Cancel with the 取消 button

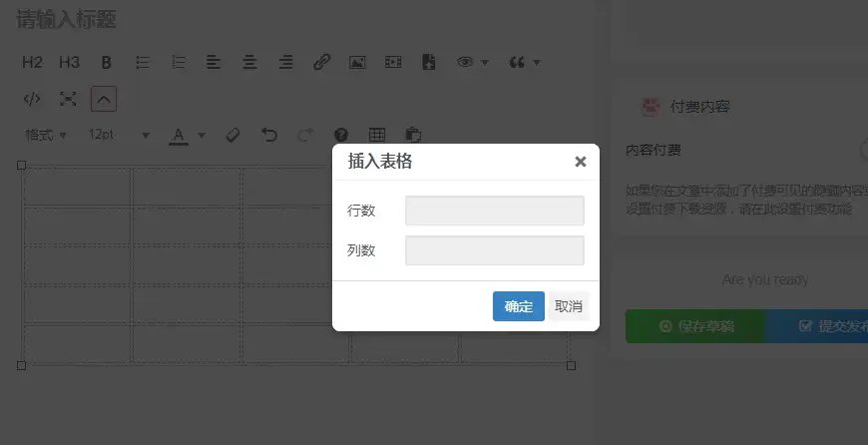point(569,306)
